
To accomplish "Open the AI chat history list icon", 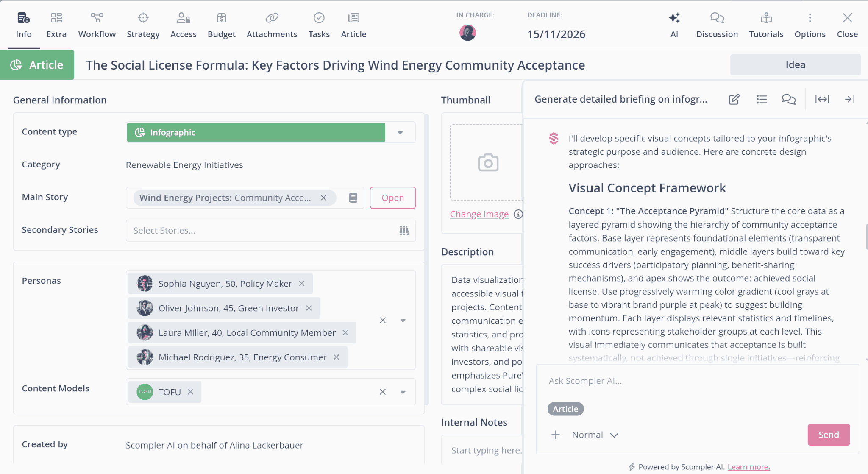I will click(x=761, y=99).
